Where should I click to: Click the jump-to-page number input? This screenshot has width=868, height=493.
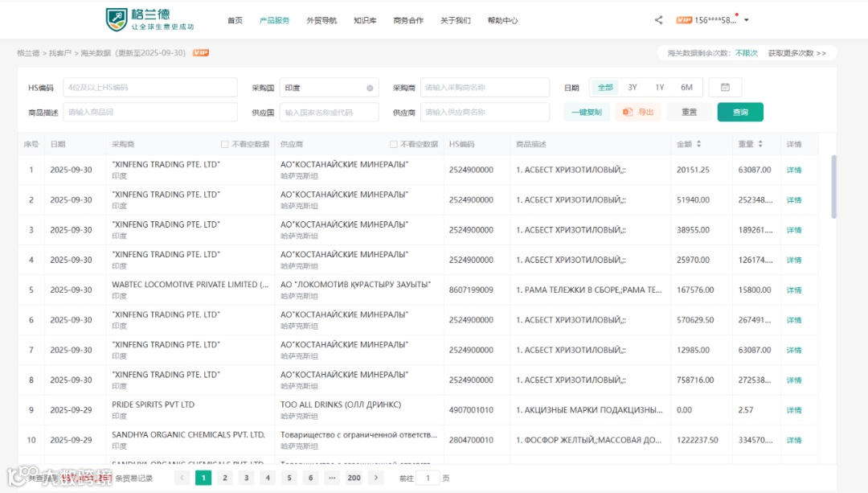point(428,478)
